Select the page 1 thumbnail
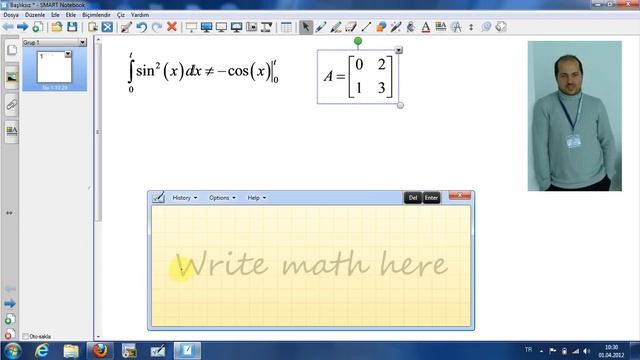This screenshot has width=640, height=360. click(x=54, y=67)
